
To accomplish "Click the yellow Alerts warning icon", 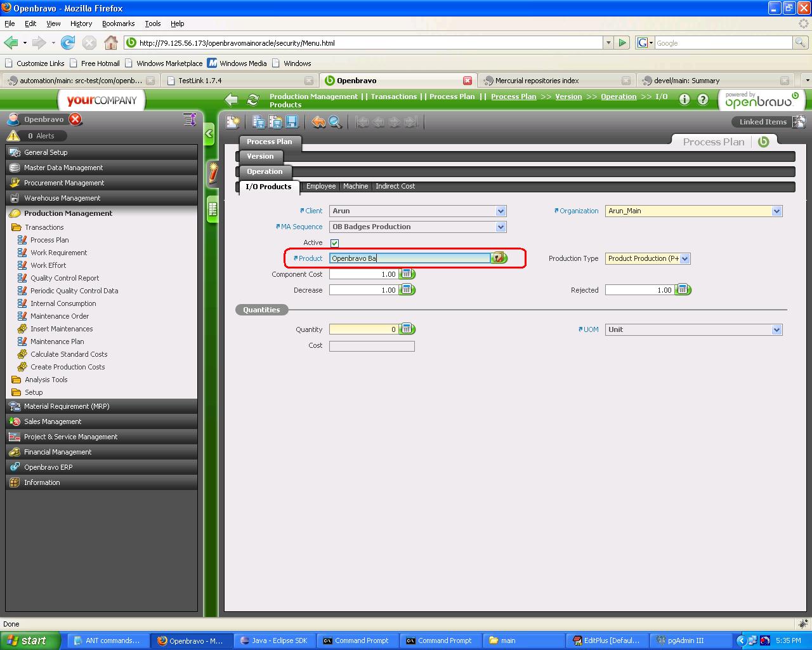I will [13, 135].
